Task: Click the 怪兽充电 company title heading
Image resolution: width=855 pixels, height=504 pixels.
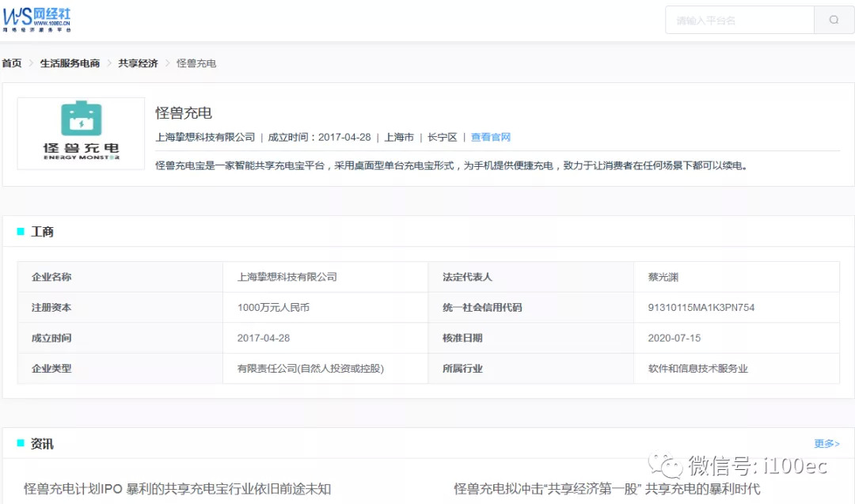Action: (x=184, y=112)
